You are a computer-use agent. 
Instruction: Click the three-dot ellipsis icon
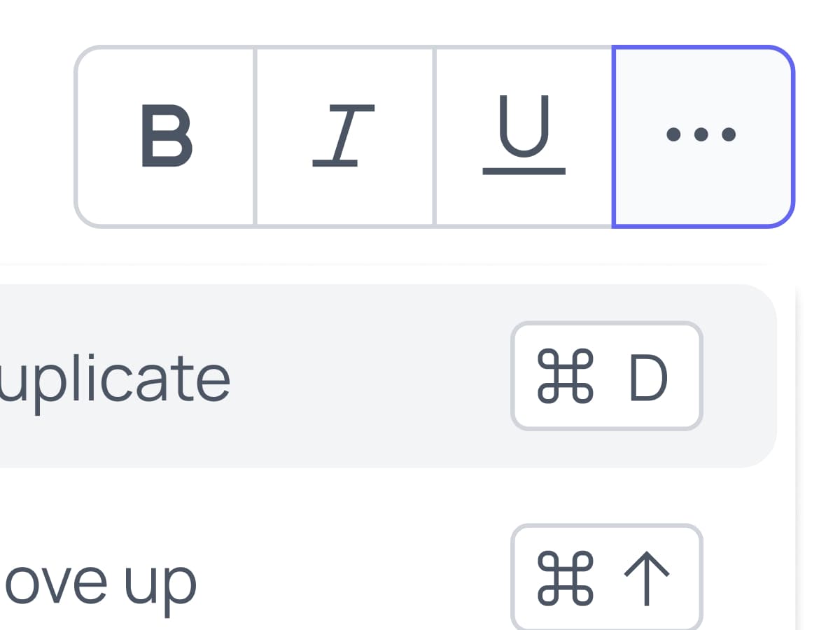[701, 134]
